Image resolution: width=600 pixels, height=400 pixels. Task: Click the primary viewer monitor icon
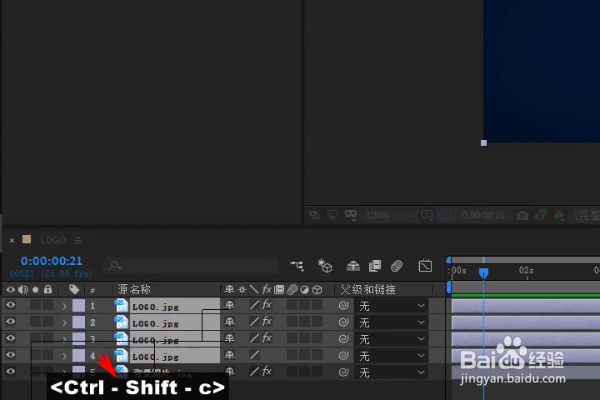click(332, 215)
